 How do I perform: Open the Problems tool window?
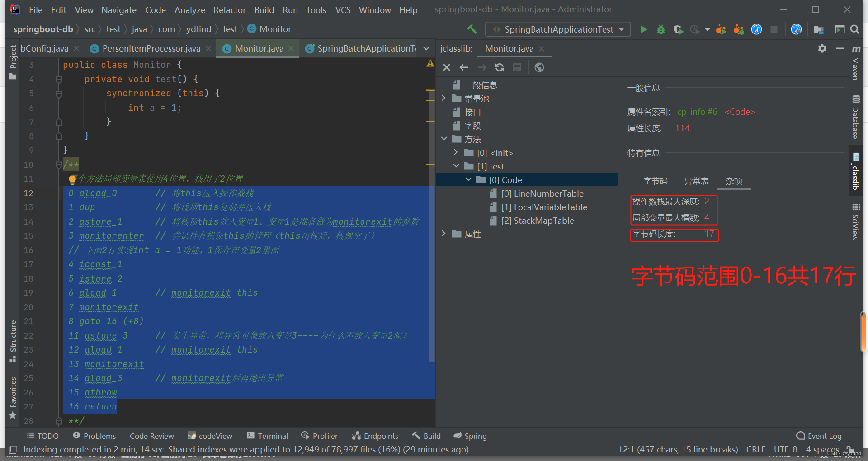coord(94,436)
